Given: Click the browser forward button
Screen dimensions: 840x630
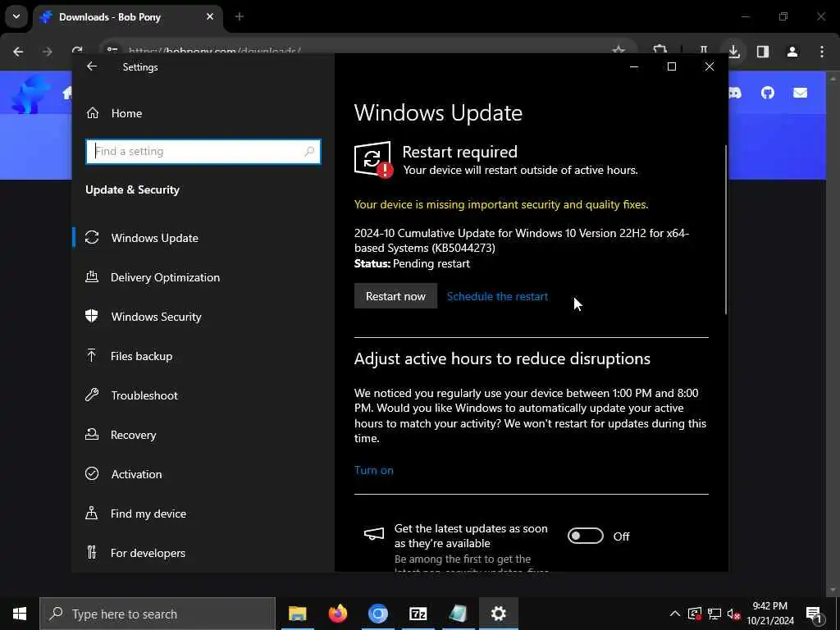Looking at the screenshot, I should (x=47, y=52).
